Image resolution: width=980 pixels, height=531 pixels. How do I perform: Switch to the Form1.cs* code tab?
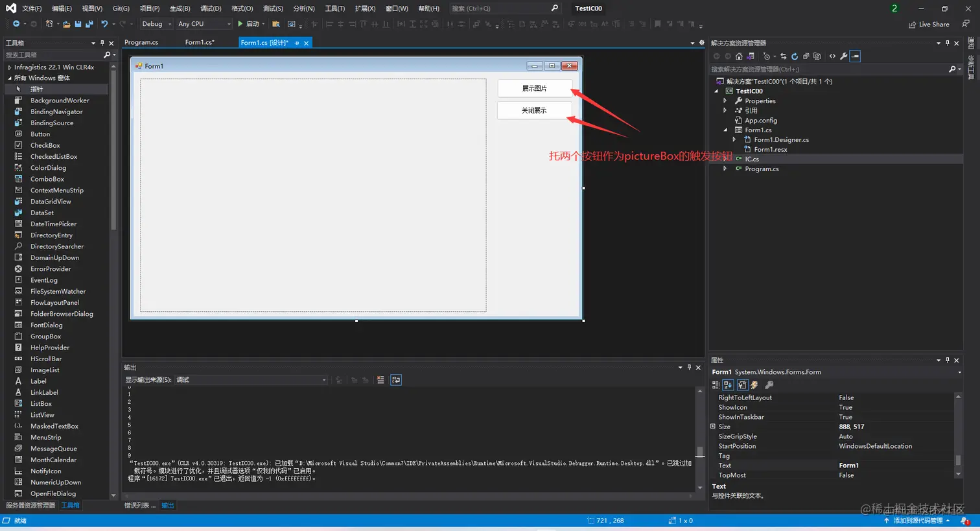click(x=200, y=42)
